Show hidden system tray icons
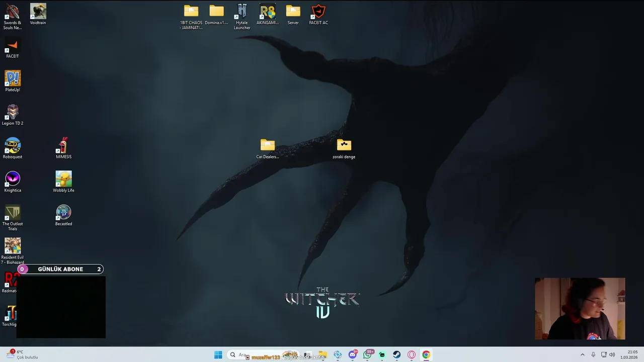Image resolution: width=644 pixels, height=362 pixels. pos(583,355)
